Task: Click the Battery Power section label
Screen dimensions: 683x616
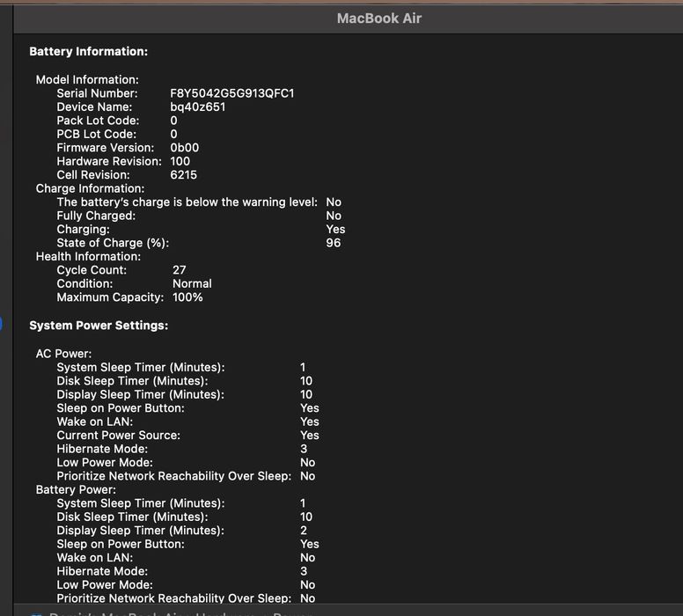Action: 76,489
